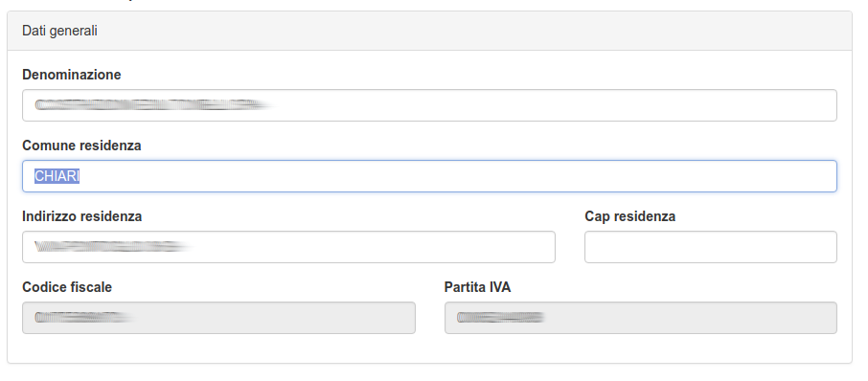This screenshot has height=381, width=868.
Task: Click the blurred Partita IVA value
Action: pyautogui.click(x=500, y=318)
